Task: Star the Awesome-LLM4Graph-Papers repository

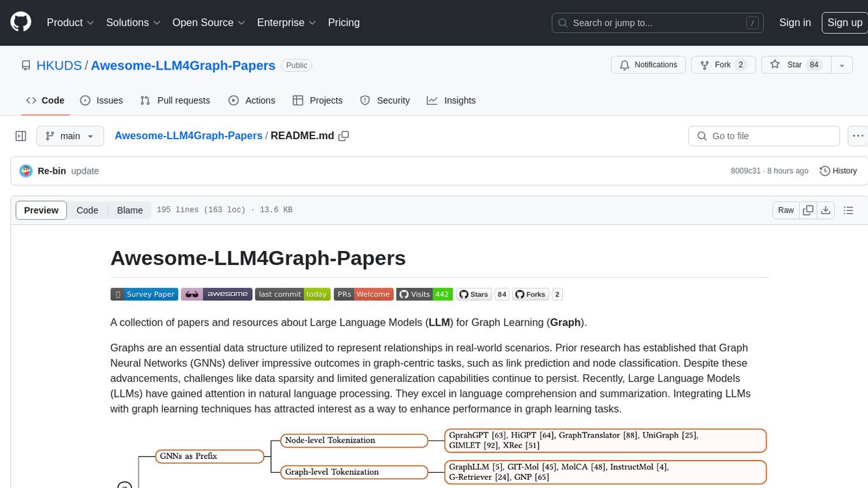Action: [x=794, y=65]
